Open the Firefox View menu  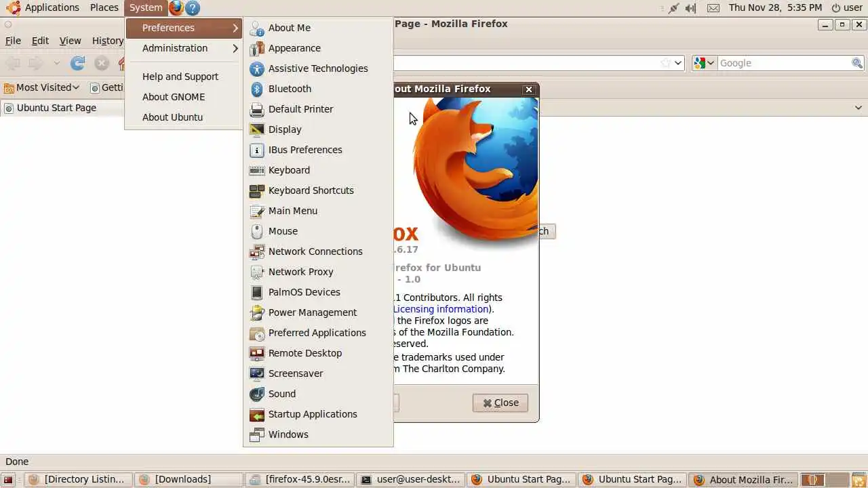pyautogui.click(x=70, y=41)
